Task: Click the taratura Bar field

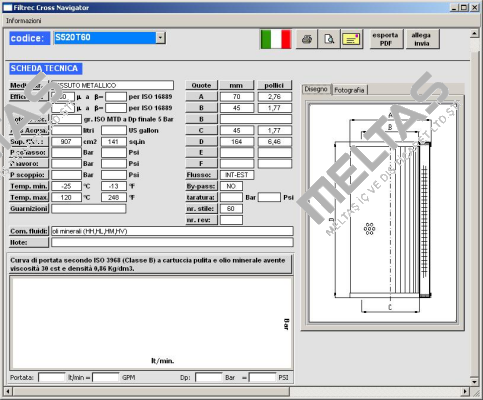Action: pyautogui.click(x=231, y=197)
